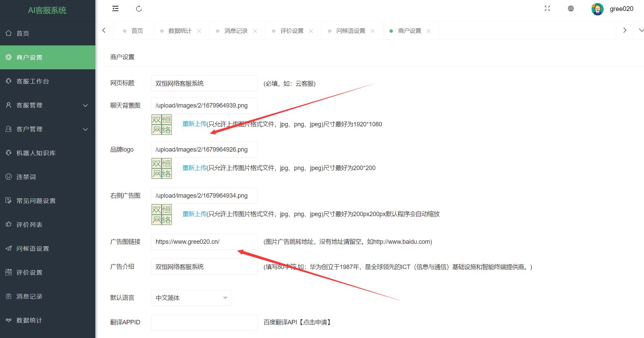Click the thumbs-up icon beside 评价列表

click(9, 224)
